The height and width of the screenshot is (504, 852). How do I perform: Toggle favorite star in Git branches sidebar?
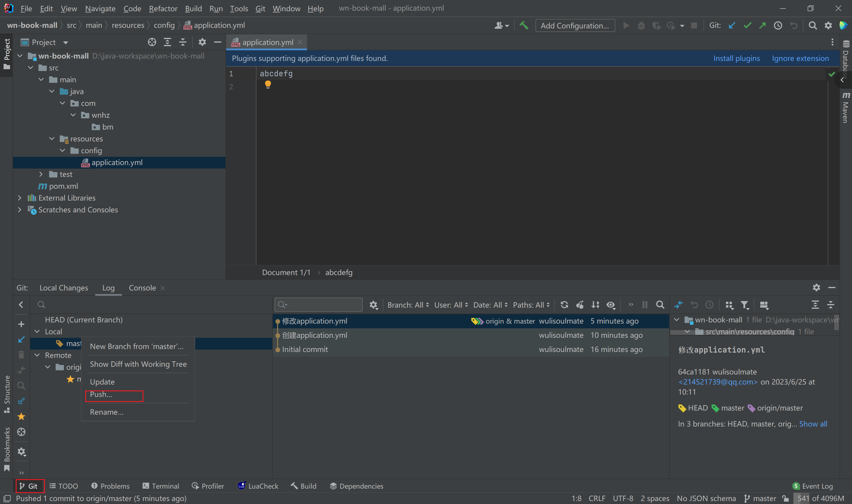[x=21, y=416]
